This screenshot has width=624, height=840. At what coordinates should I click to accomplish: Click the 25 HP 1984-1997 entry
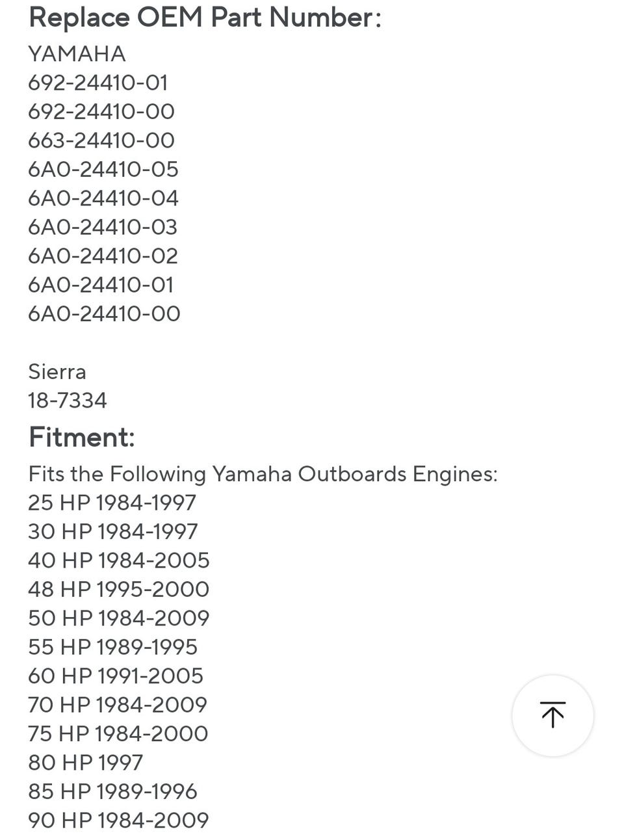112,503
